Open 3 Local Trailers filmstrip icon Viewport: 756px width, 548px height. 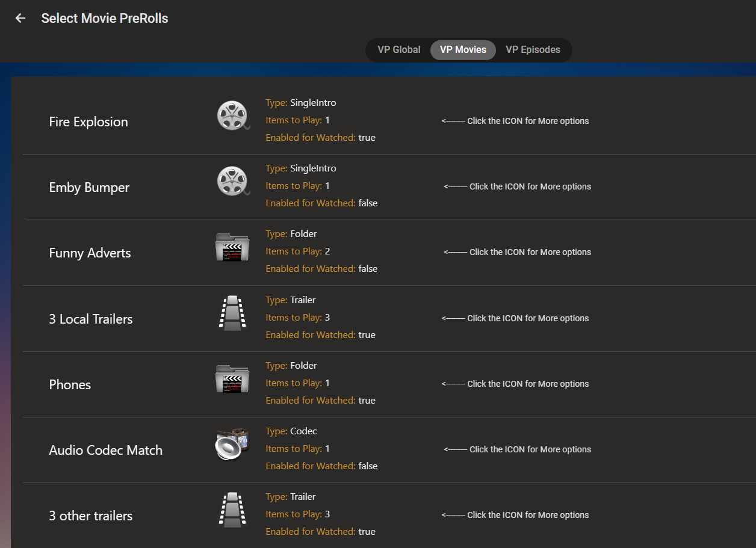click(232, 313)
